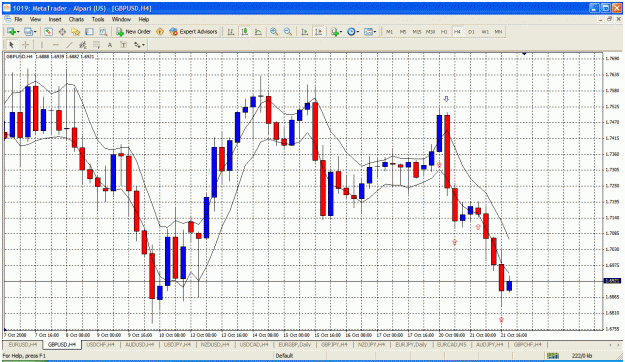Click the New Order button

tap(134, 32)
